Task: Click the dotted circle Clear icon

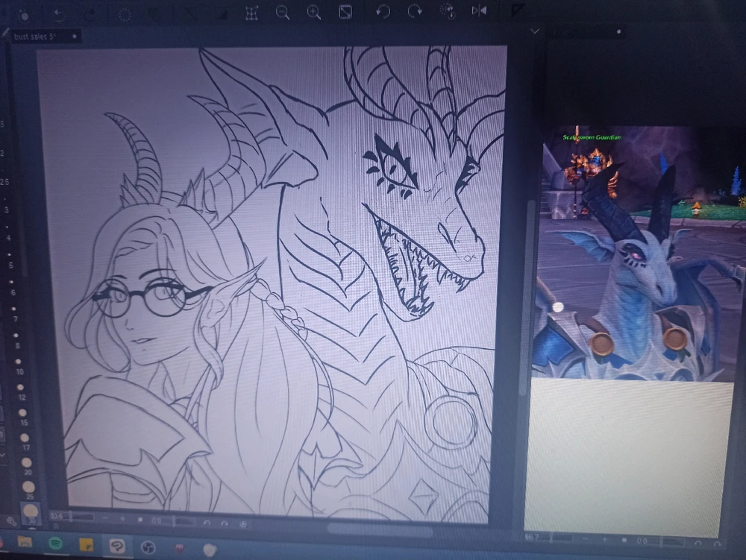Action: (125, 15)
